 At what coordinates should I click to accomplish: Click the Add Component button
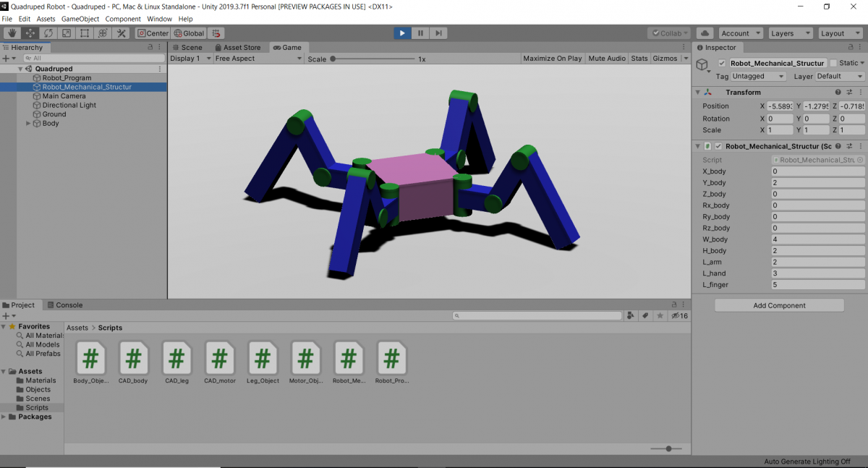(x=779, y=305)
